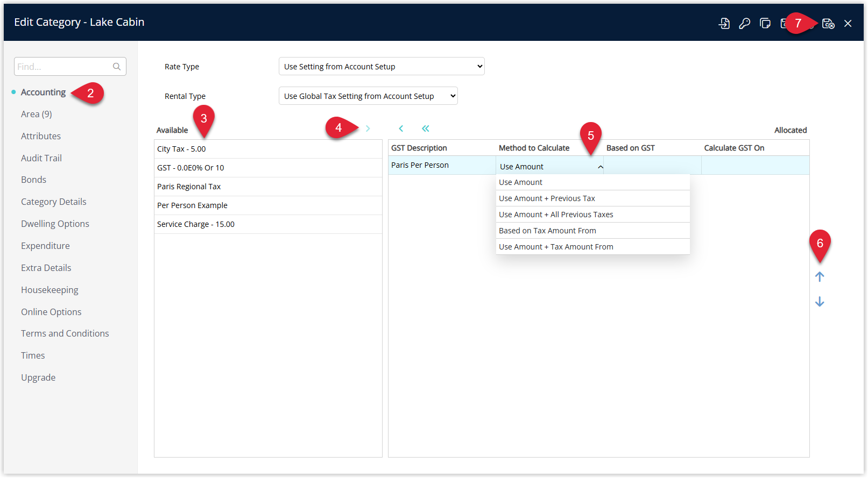This screenshot has width=868, height=478.
Task: Click the Based on GST column header
Action: pyautogui.click(x=631, y=148)
